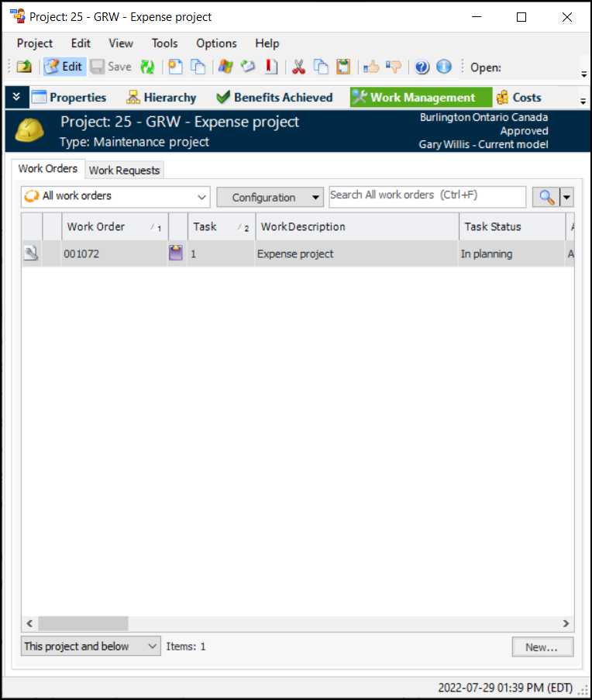Open the All work orders filter dropdown
This screenshot has width=592, height=700.
pos(115,197)
